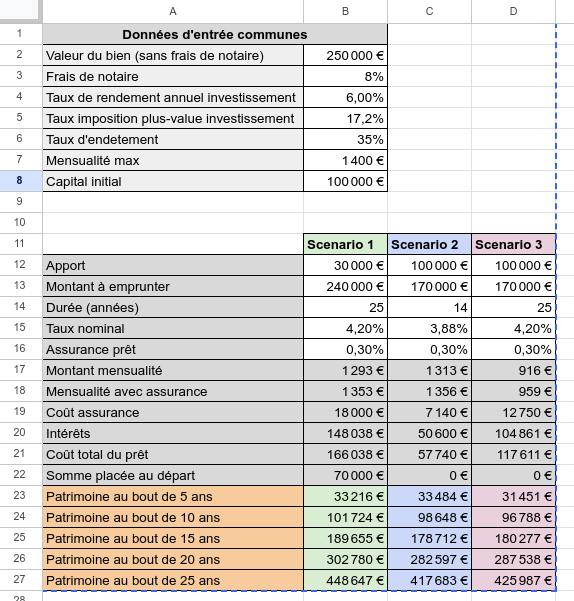
Task: Select column A header
Action: (173, 11)
